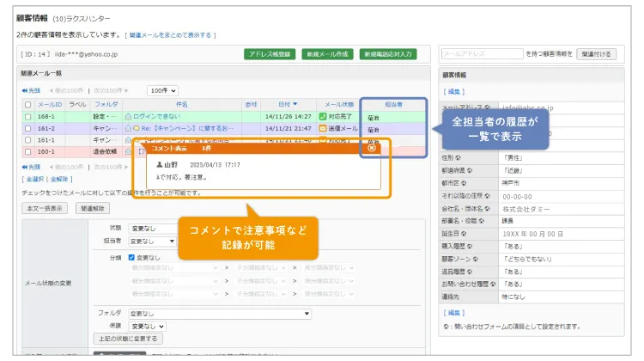The height and width of the screenshot is (361, 644).
Task: Click the 全選択 link
Action: tap(35, 180)
